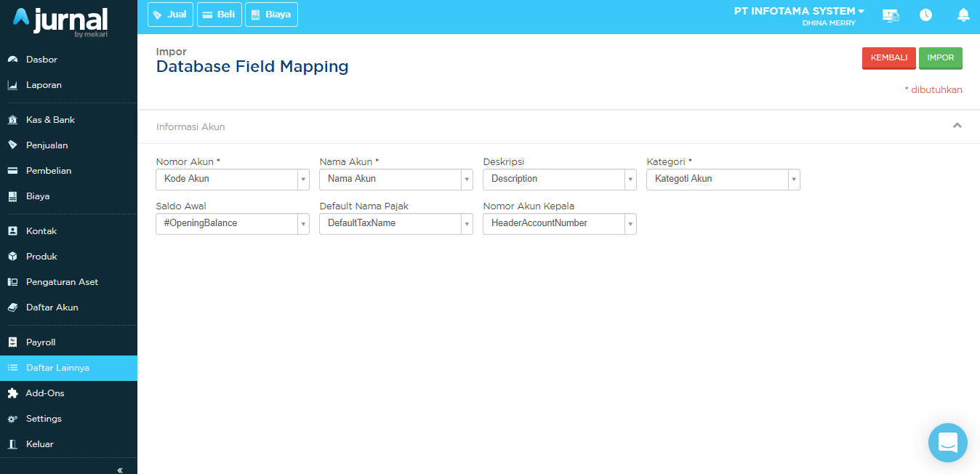
Task: Click the red KEMBALI button
Action: pyautogui.click(x=888, y=58)
